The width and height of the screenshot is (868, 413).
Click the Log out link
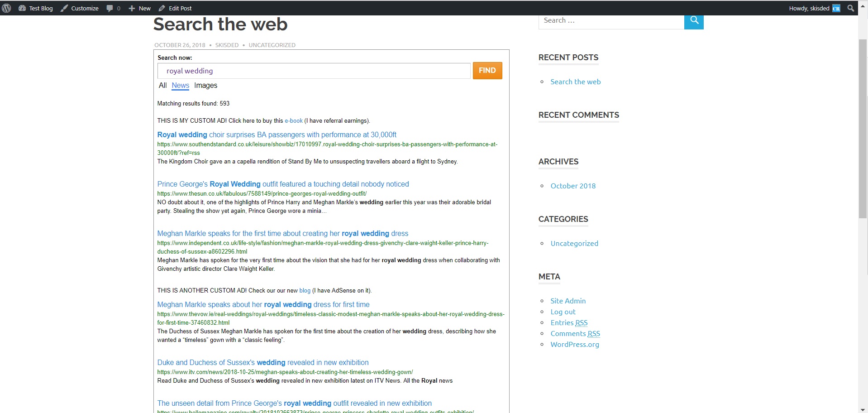tap(563, 312)
